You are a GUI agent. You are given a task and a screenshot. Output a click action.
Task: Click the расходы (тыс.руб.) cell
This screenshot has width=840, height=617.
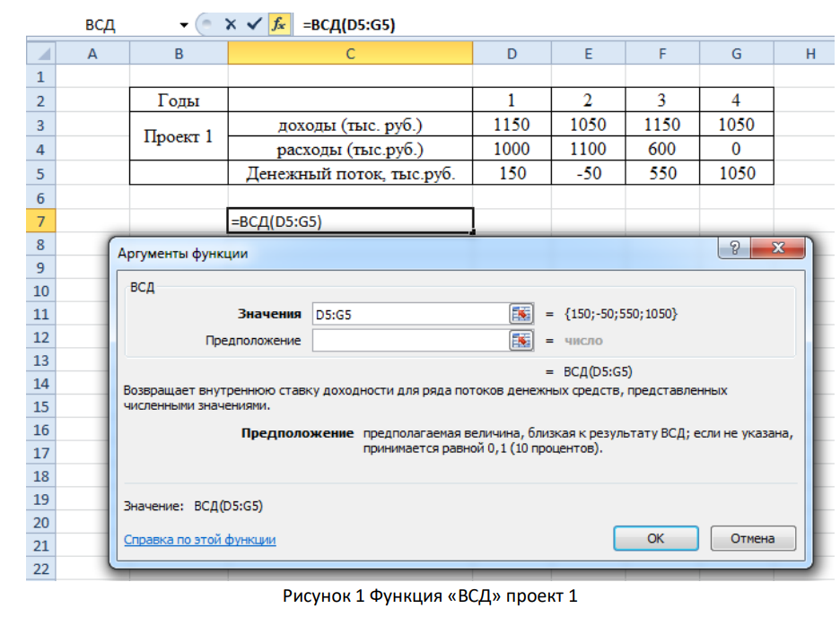click(x=350, y=148)
